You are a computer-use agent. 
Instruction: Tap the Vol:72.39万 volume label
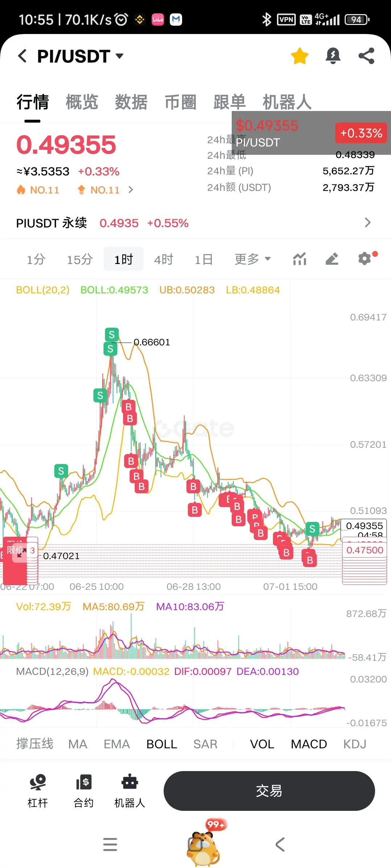[x=43, y=607]
